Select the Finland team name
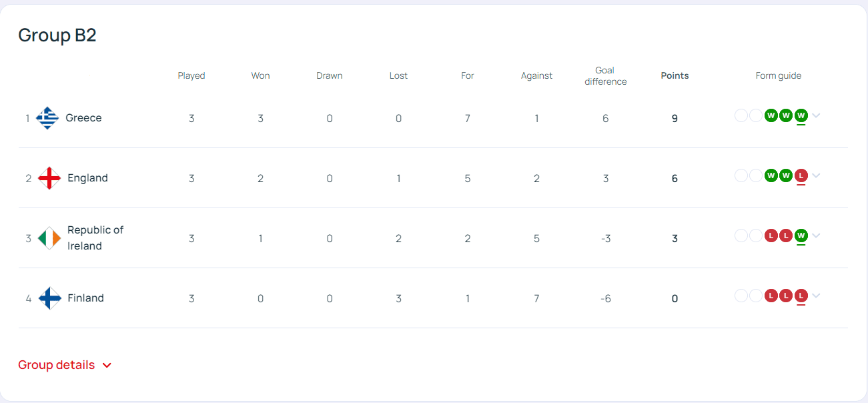The image size is (868, 403). point(85,298)
